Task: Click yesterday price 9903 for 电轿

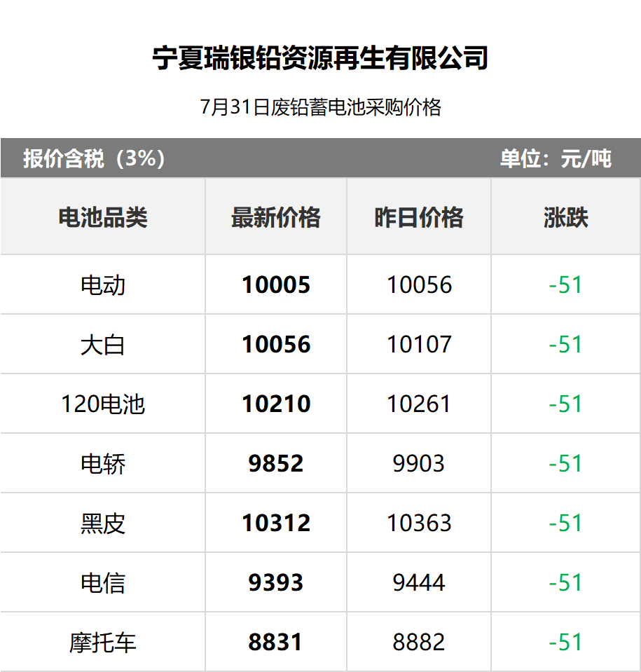Action: pos(419,464)
